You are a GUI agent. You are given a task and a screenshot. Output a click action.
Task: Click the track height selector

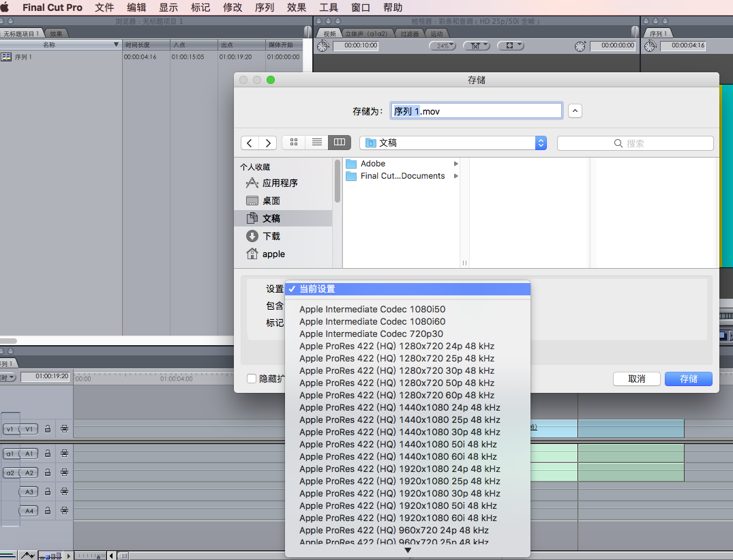tap(50, 556)
